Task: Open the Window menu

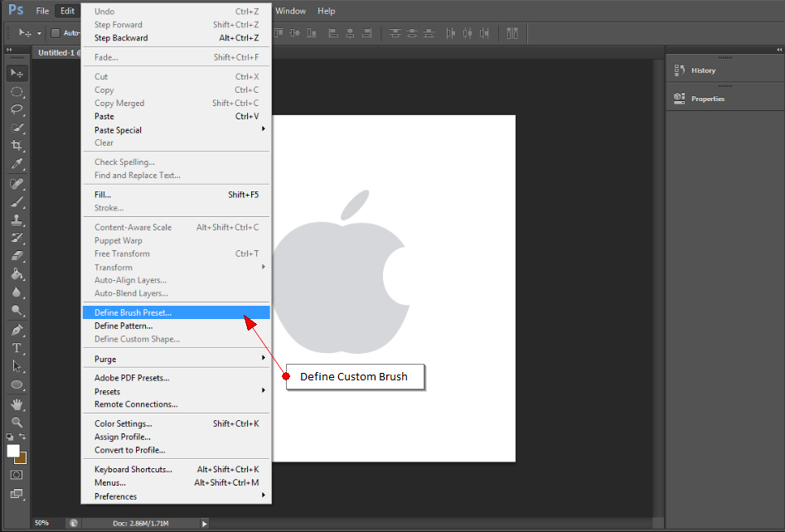Action: point(290,11)
